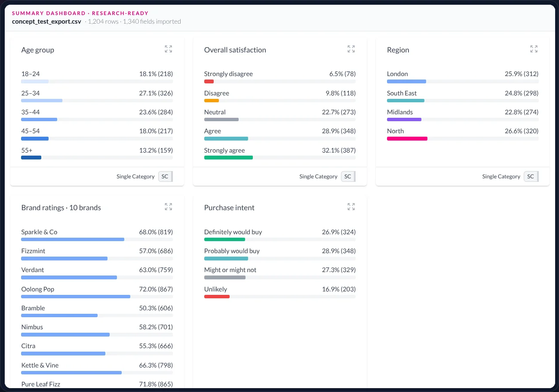The height and width of the screenshot is (392, 559).
Task: Click the Citra brand label
Action: pos(28,346)
